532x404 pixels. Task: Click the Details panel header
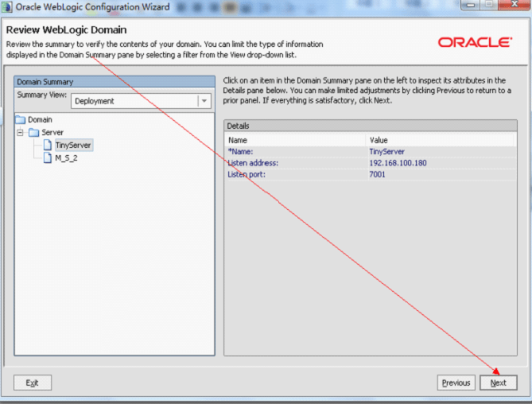pos(371,126)
